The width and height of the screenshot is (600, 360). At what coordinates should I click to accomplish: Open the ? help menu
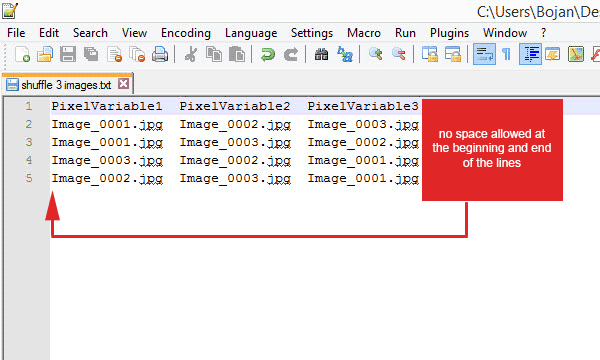(543, 33)
